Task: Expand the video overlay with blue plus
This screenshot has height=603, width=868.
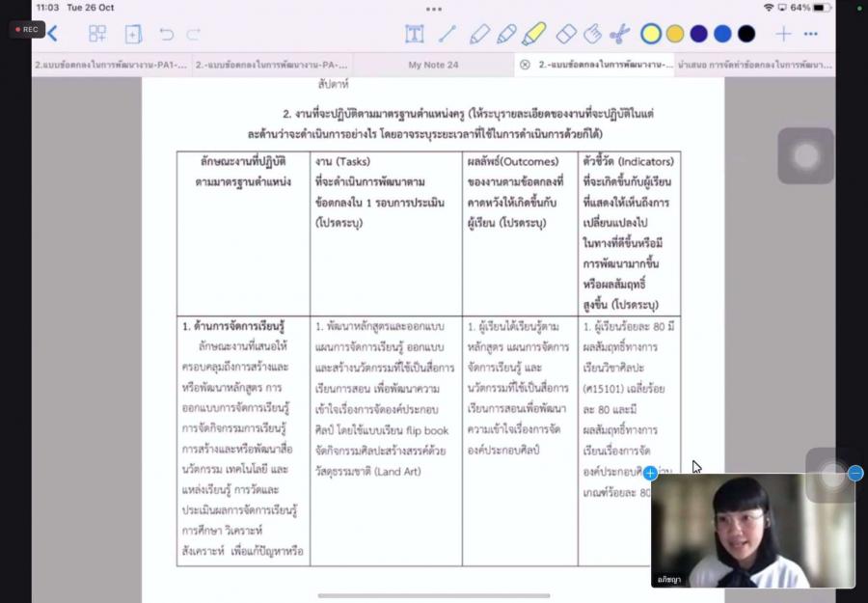Action: coord(650,473)
